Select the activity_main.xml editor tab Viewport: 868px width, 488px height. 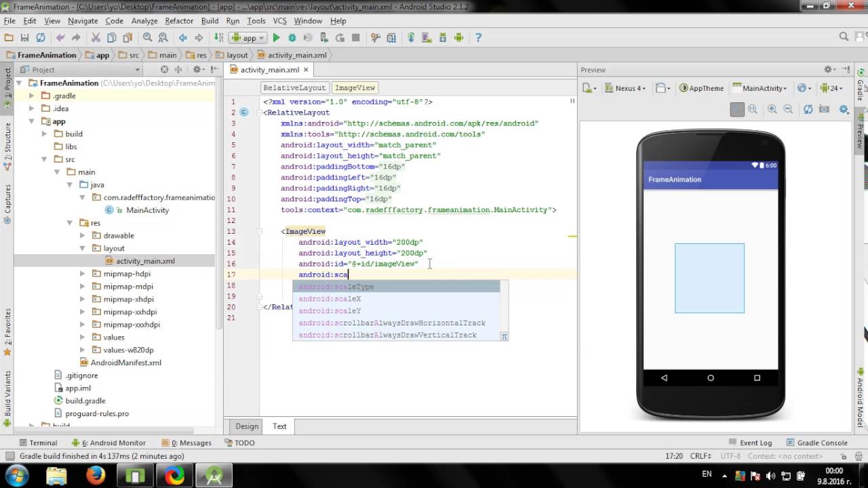tap(269, 70)
